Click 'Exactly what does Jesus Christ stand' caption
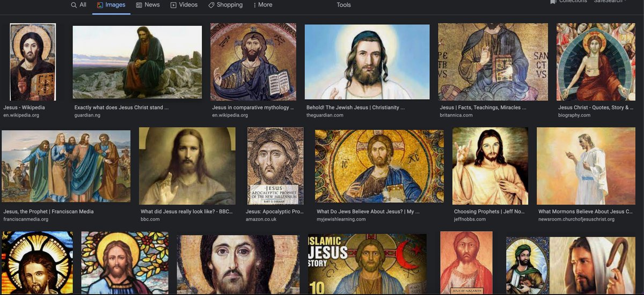644x295 pixels. [122, 108]
